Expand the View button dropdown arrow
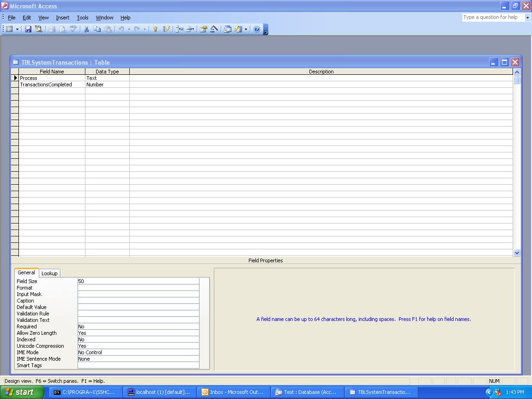Screen dimensions: 532x399 [18, 29]
